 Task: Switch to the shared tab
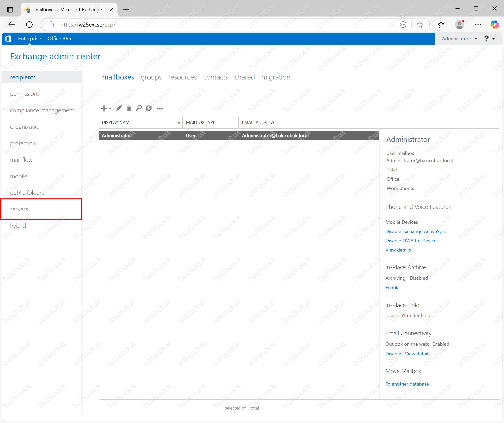point(245,77)
